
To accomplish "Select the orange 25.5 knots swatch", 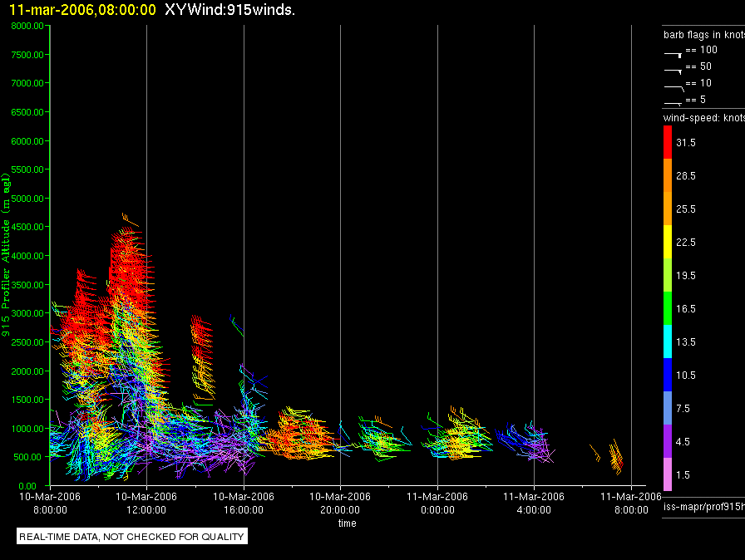I will pos(668,209).
